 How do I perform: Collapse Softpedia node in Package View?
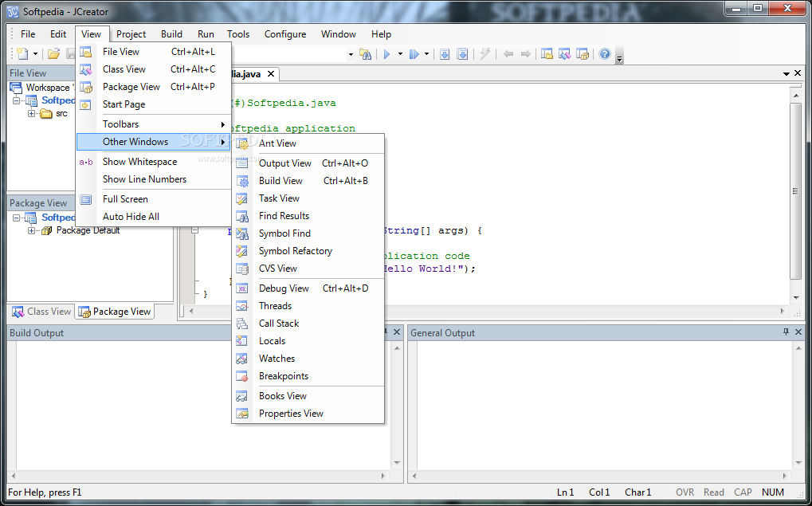pyautogui.click(x=16, y=218)
